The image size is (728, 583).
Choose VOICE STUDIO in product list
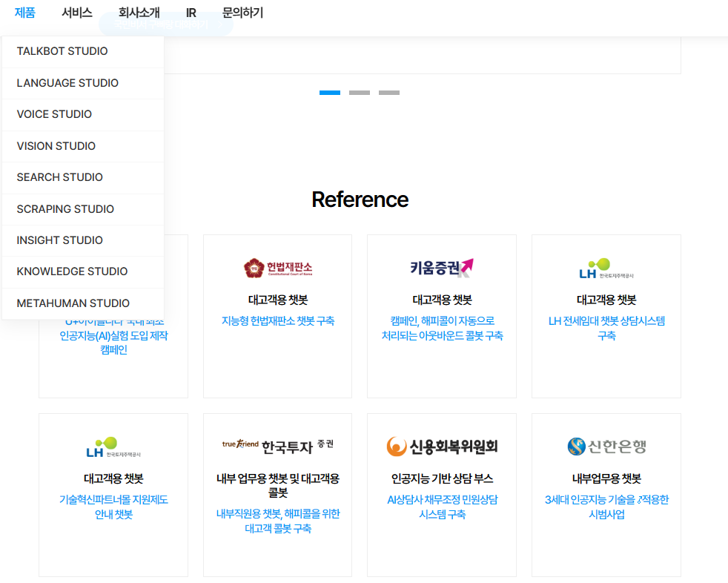83,114
